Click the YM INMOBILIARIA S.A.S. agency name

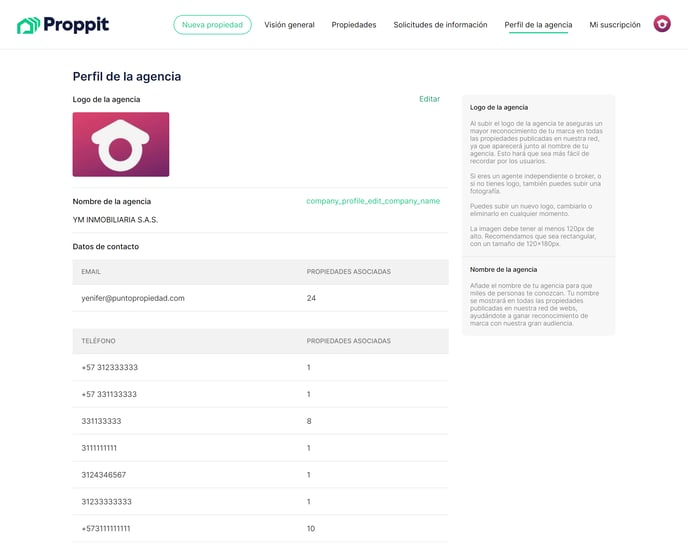115,219
